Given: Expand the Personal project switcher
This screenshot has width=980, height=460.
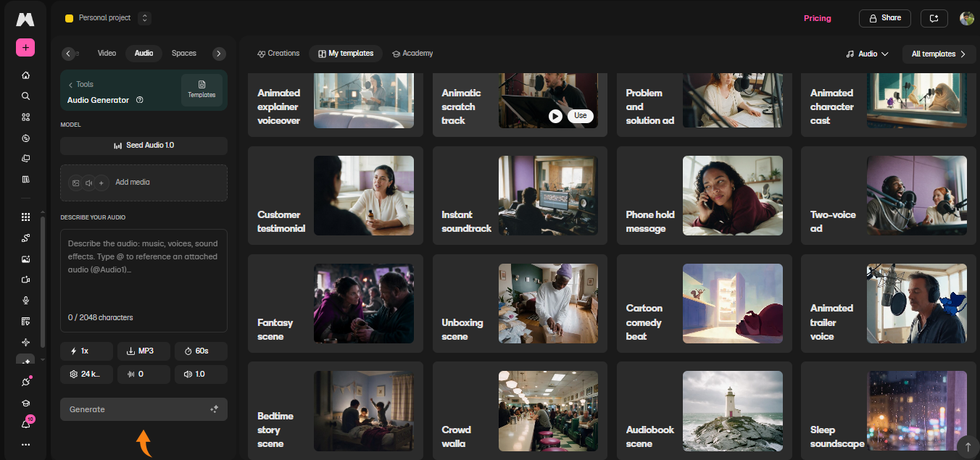Looking at the screenshot, I should [144, 18].
